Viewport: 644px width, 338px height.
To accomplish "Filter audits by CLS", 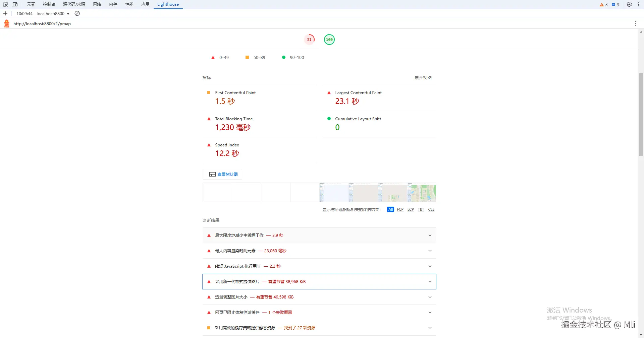I will click(x=431, y=209).
